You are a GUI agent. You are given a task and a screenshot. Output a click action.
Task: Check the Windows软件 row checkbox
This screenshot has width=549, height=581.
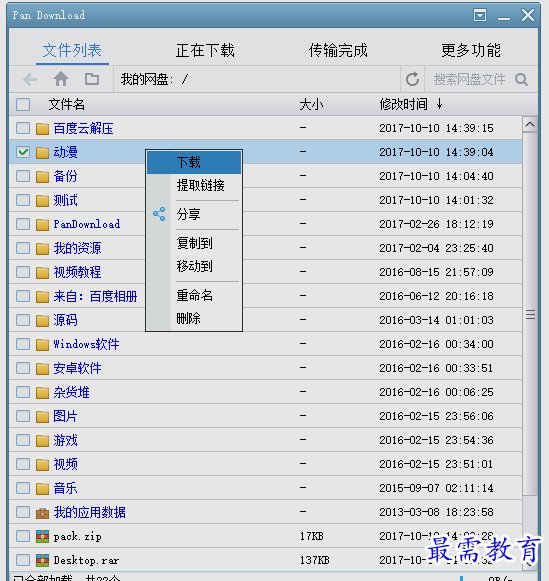tap(23, 344)
